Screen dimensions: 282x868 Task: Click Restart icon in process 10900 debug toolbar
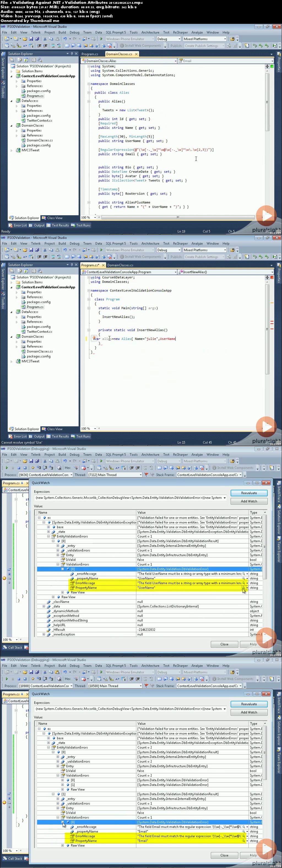[x=25, y=679]
